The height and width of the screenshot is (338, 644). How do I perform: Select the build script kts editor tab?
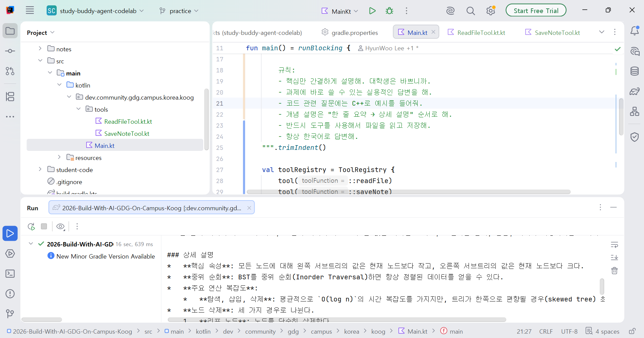click(257, 33)
